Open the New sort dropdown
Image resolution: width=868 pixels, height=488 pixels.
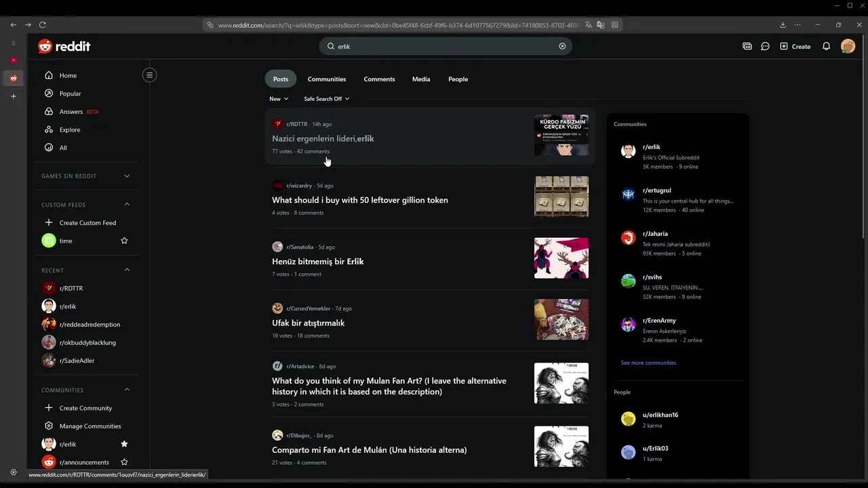[279, 99]
